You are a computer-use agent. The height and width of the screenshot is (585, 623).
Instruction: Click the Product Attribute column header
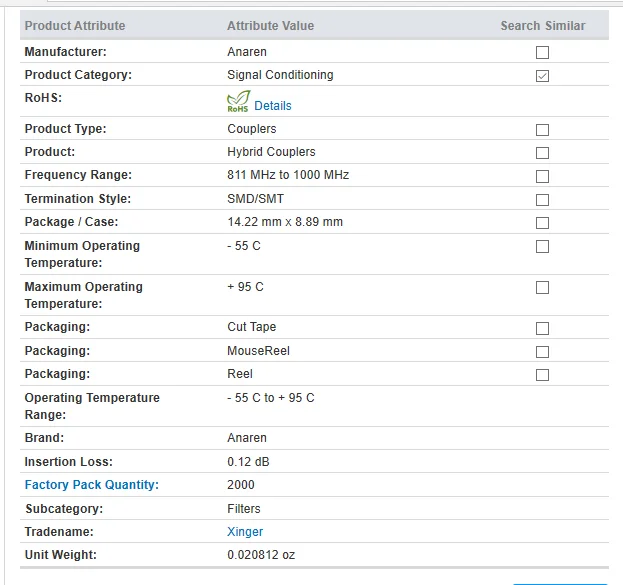pyautogui.click(x=75, y=26)
